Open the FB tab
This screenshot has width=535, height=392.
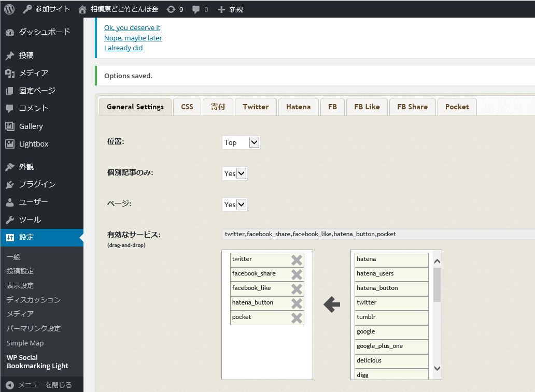click(332, 107)
